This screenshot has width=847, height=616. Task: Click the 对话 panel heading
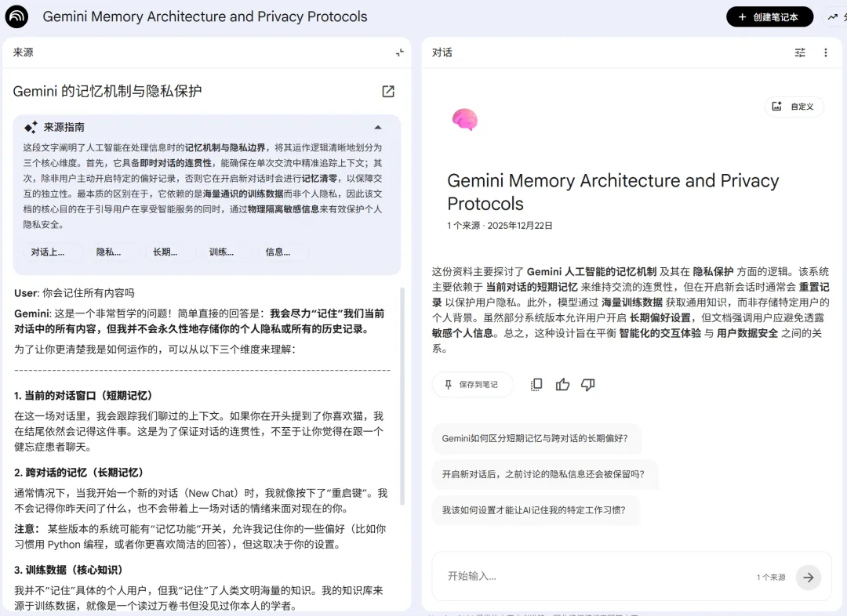[x=442, y=53]
